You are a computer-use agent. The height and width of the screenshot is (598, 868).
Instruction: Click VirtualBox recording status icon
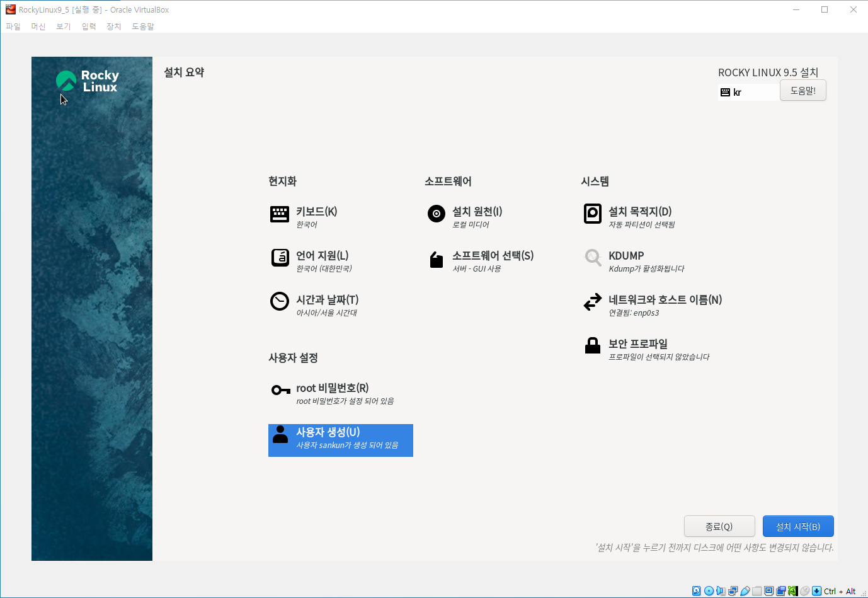[x=780, y=591]
